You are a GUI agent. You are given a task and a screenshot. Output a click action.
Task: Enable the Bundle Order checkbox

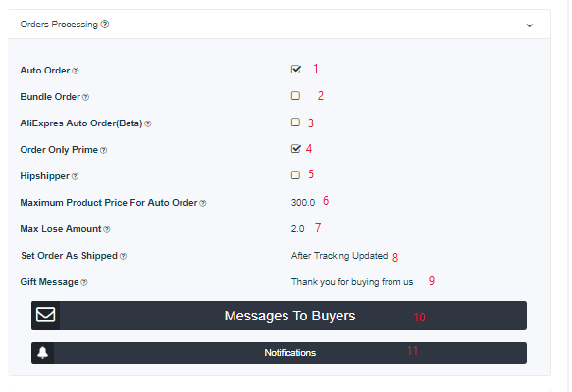(295, 96)
